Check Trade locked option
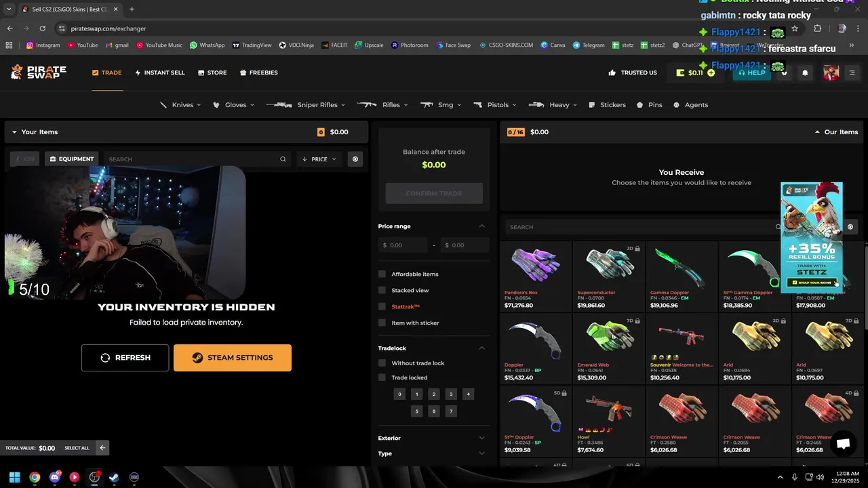 (x=382, y=378)
